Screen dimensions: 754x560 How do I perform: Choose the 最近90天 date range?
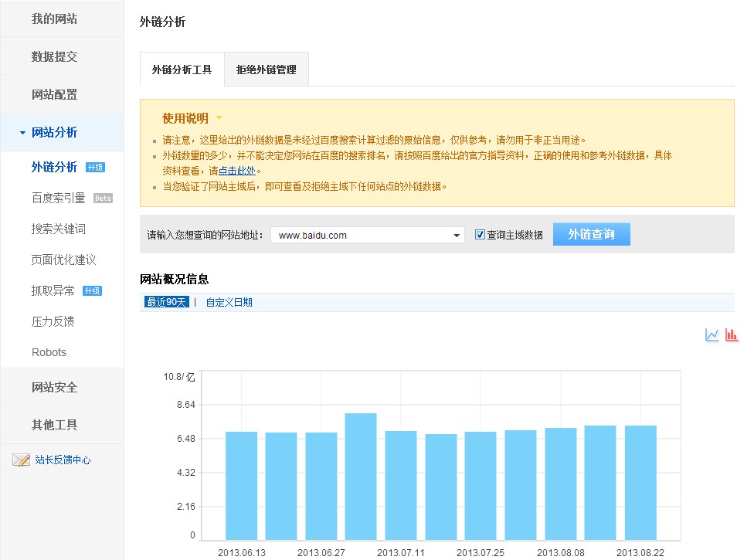[166, 302]
